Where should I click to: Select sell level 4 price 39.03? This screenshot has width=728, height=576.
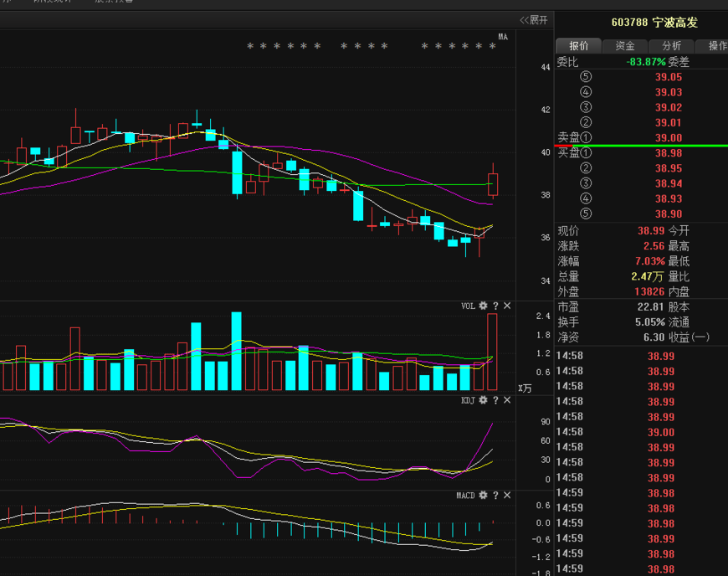click(x=668, y=92)
